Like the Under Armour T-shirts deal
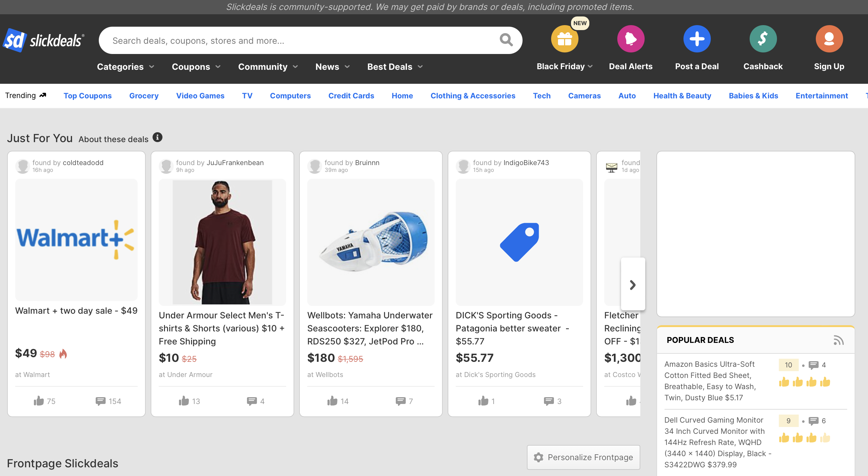This screenshot has height=476, width=868. [184, 401]
